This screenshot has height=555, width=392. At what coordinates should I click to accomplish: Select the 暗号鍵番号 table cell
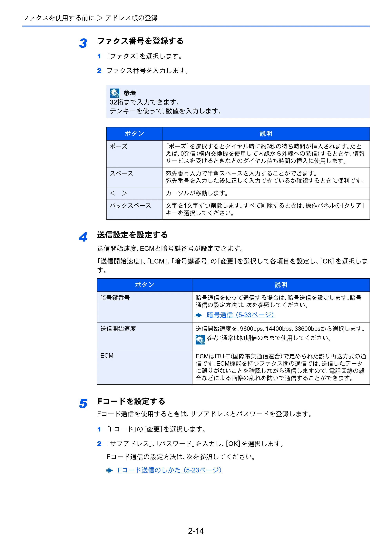[x=144, y=307]
